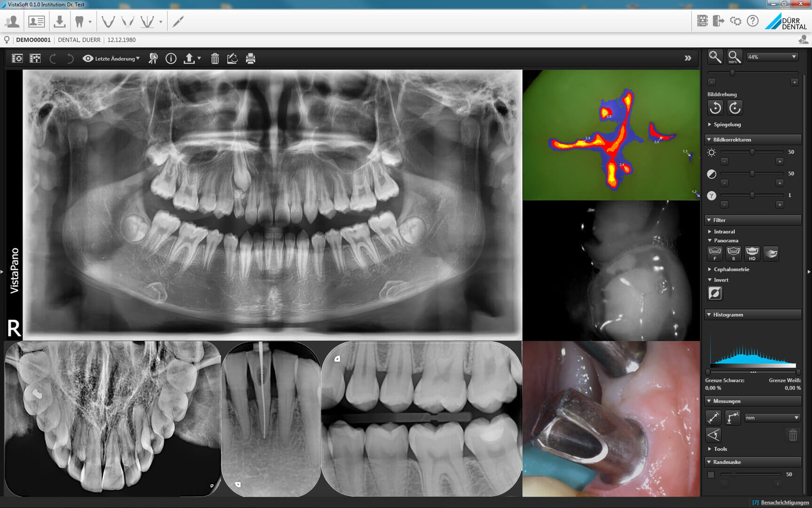Rotate image counterclockwise under Bilddrehung

[715, 108]
